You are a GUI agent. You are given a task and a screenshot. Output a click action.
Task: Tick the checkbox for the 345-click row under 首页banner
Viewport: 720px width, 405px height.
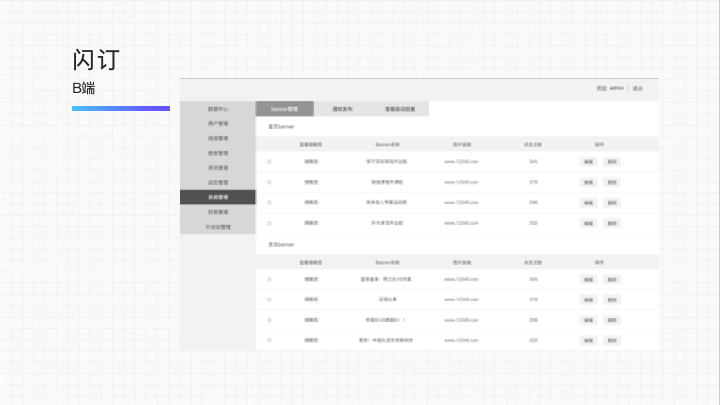[x=270, y=162]
